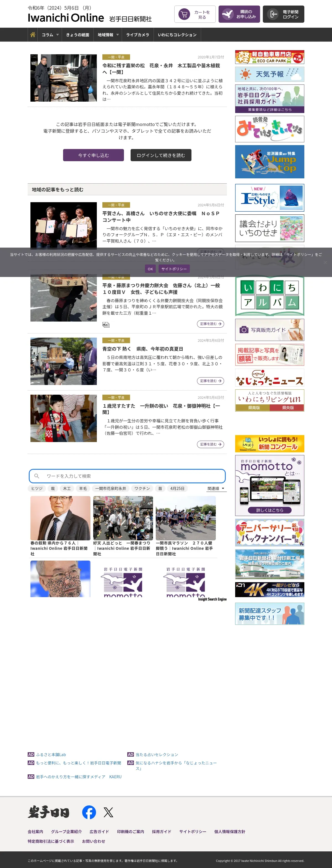Open きょうの紙面 menu item

(x=77, y=35)
